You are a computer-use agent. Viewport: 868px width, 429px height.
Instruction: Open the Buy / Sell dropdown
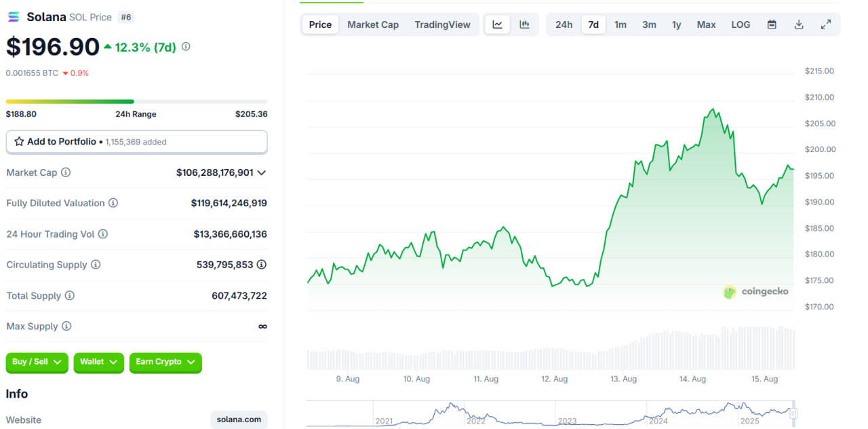(37, 362)
